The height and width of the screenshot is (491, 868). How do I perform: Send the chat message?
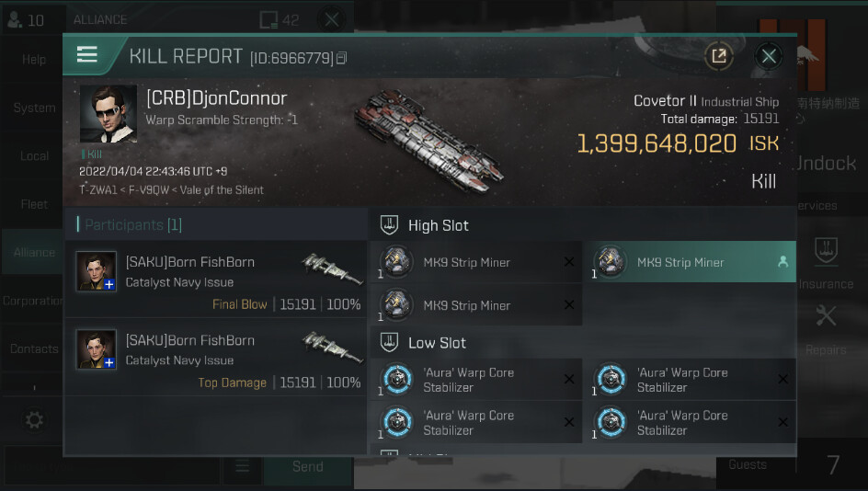(x=308, y=467)
